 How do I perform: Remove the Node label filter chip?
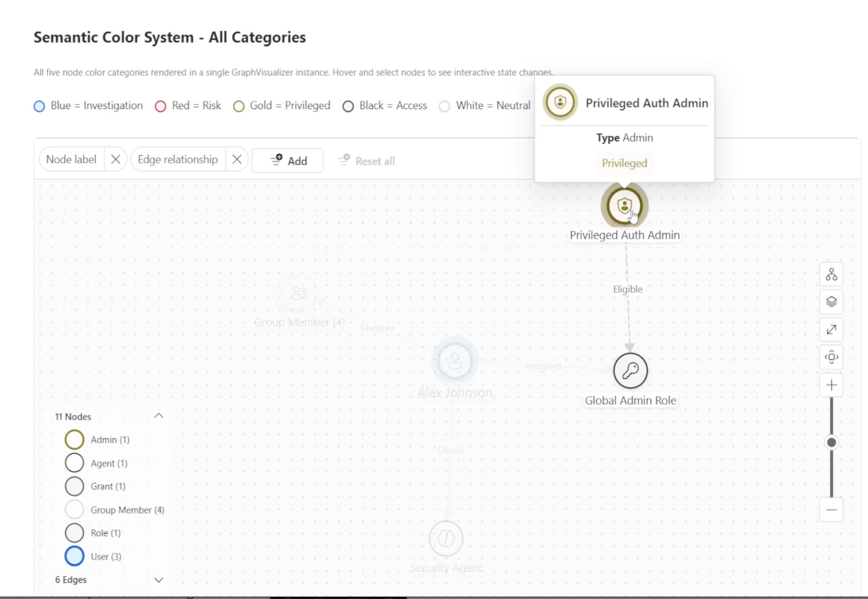115,159
